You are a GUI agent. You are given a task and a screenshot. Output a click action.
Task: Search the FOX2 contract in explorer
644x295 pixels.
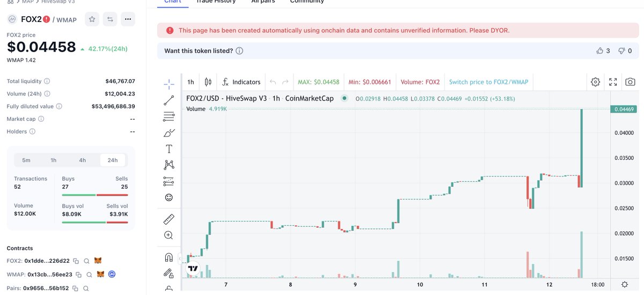pyautogui.click(x=86, y=261)
